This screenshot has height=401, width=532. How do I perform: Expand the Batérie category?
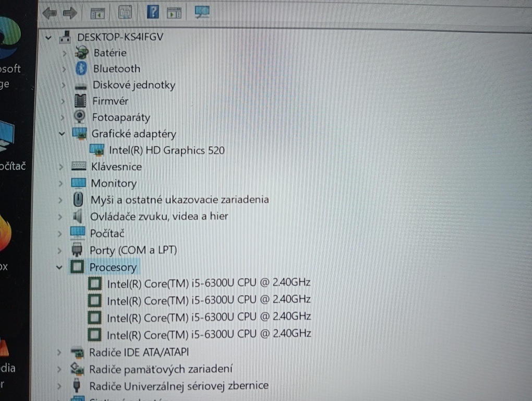click(64, 52)
